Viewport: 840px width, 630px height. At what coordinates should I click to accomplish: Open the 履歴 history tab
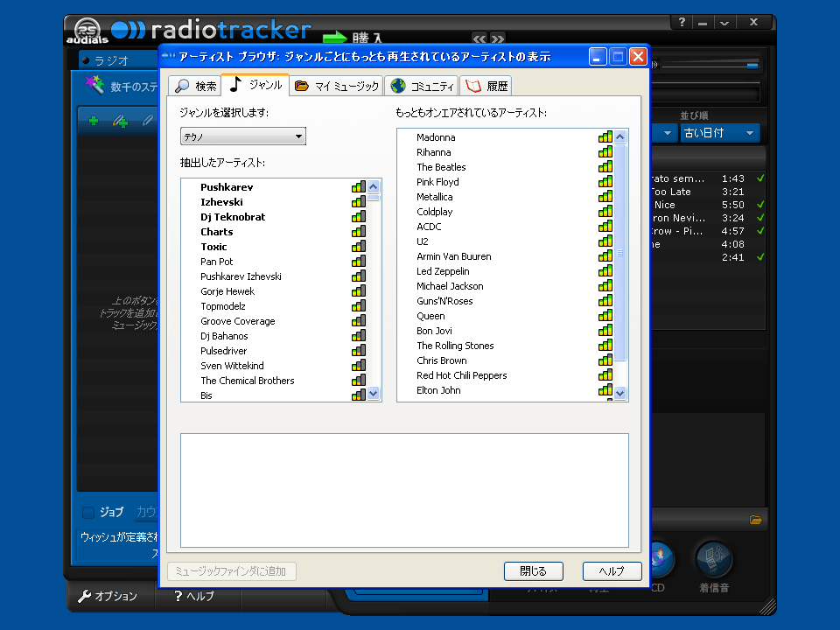(x=486, y=86)
